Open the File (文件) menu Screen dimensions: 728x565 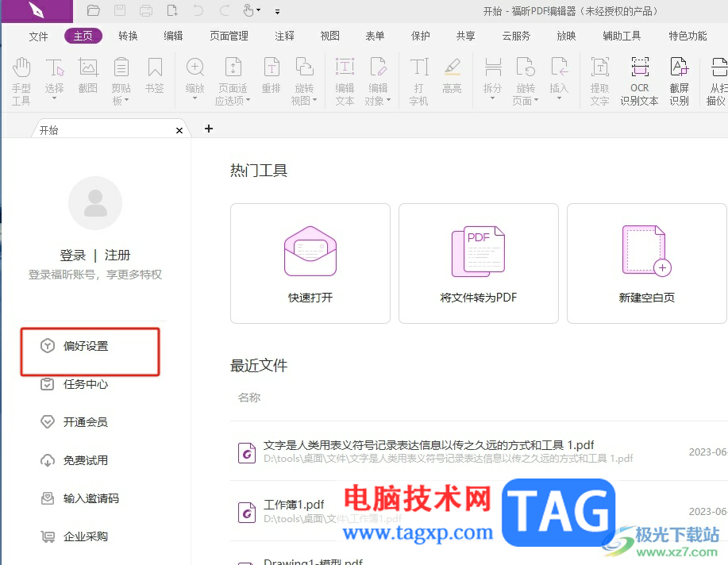39,37
